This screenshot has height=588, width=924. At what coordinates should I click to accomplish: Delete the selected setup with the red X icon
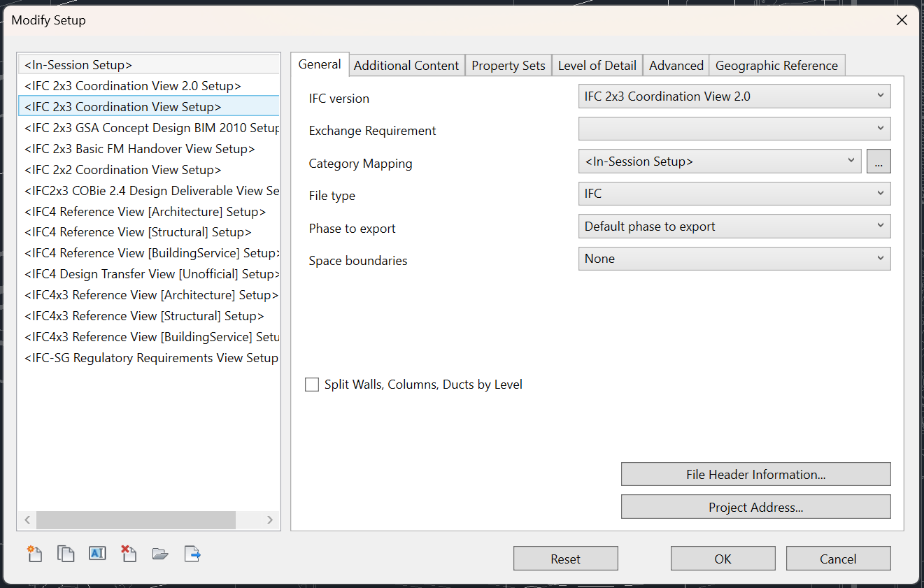(x=129, y=554)
